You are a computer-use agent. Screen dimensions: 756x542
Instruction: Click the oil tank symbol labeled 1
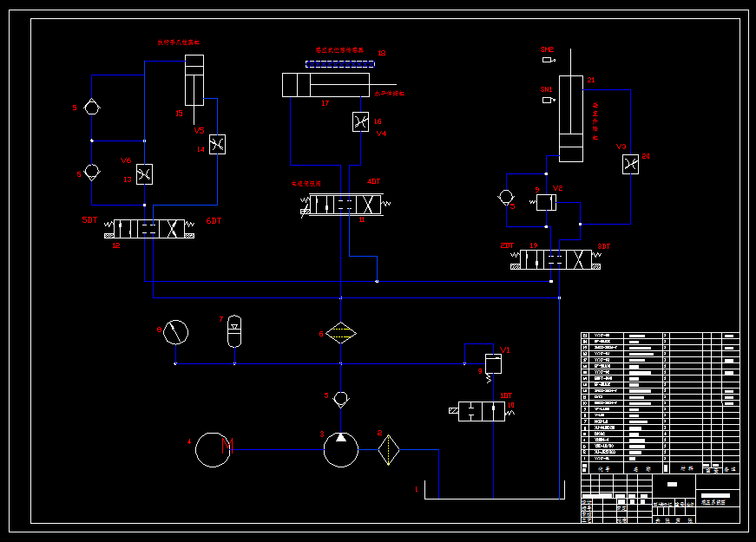[494, 489]
